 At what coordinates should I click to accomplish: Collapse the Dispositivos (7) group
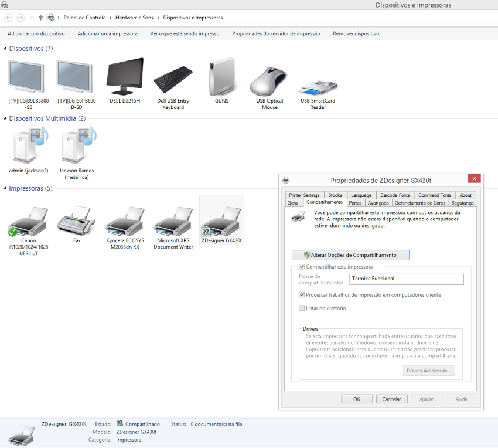(x=5, y=49)
